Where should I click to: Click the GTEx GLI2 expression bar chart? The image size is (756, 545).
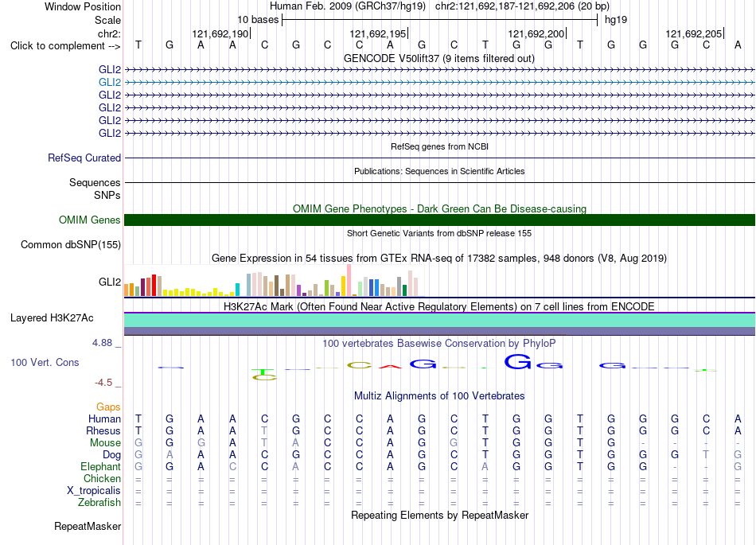click(274, 280)
